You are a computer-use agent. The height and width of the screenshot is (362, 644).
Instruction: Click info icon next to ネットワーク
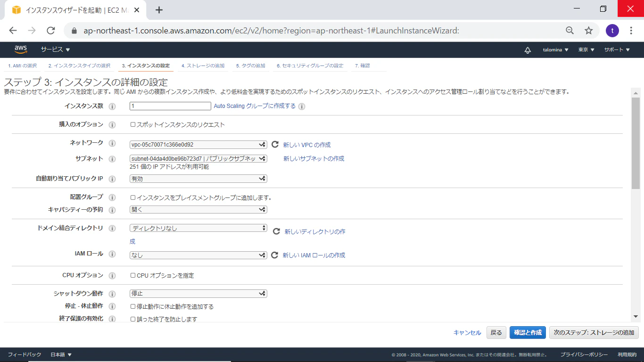click(112, 143)
